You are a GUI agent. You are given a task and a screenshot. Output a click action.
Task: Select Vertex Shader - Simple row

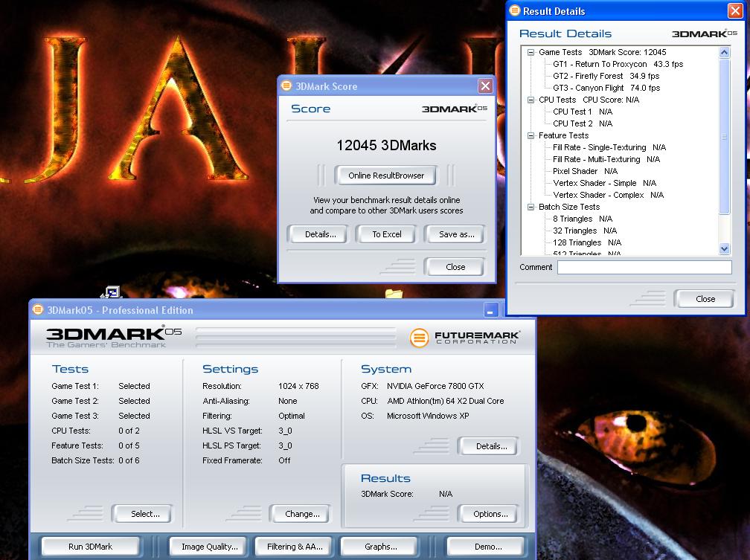coord(605,183)
